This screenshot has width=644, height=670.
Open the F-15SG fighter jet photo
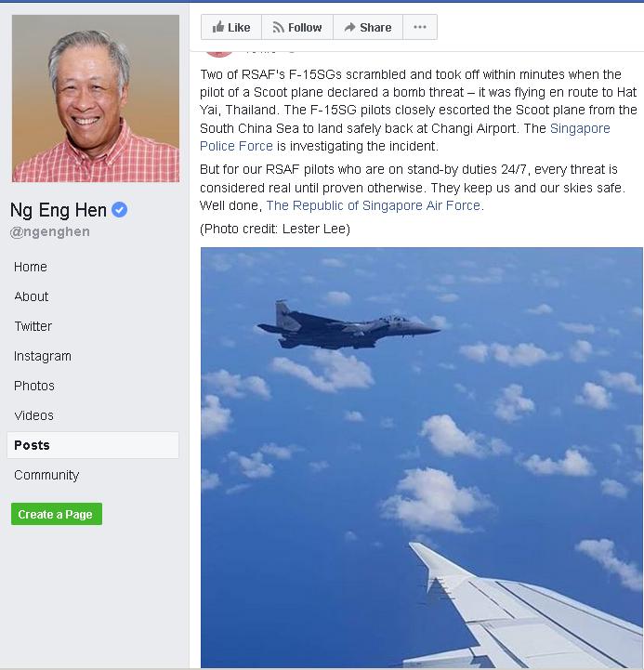pos(422,457)
